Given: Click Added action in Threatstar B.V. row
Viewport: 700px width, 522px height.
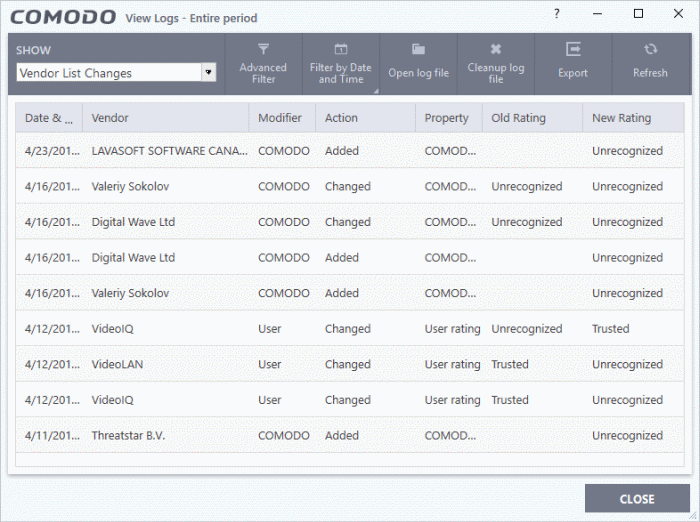Looking at the screenshot, I should click(x=342, y=435).
